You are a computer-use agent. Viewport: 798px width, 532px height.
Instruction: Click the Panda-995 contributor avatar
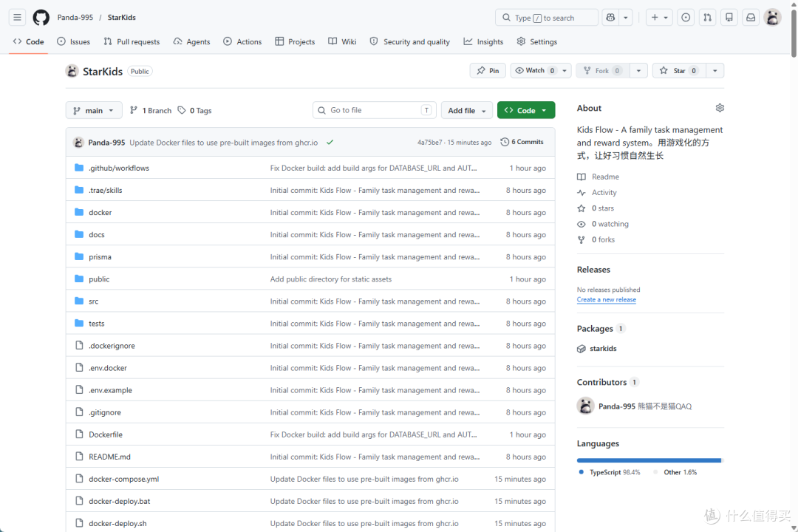pos(585,406)
